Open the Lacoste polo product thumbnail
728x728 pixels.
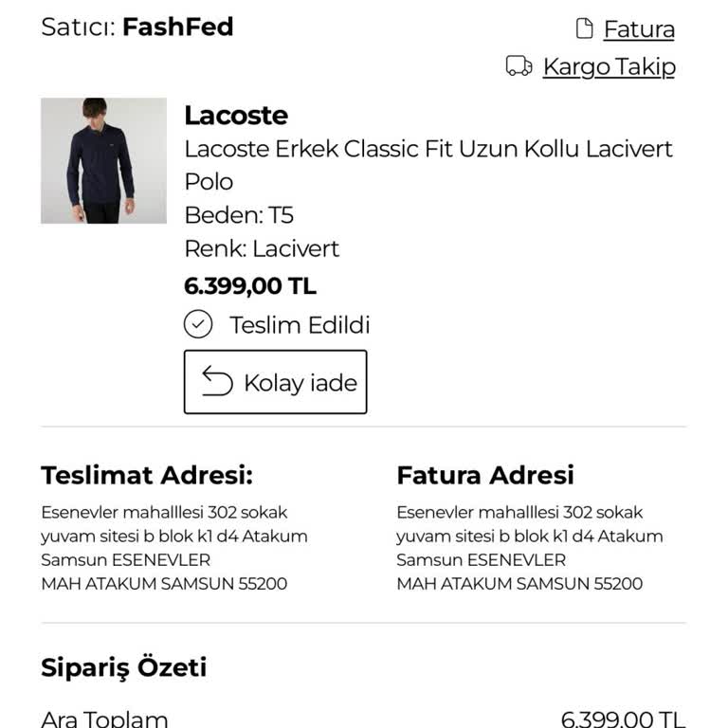coord(103,160)
